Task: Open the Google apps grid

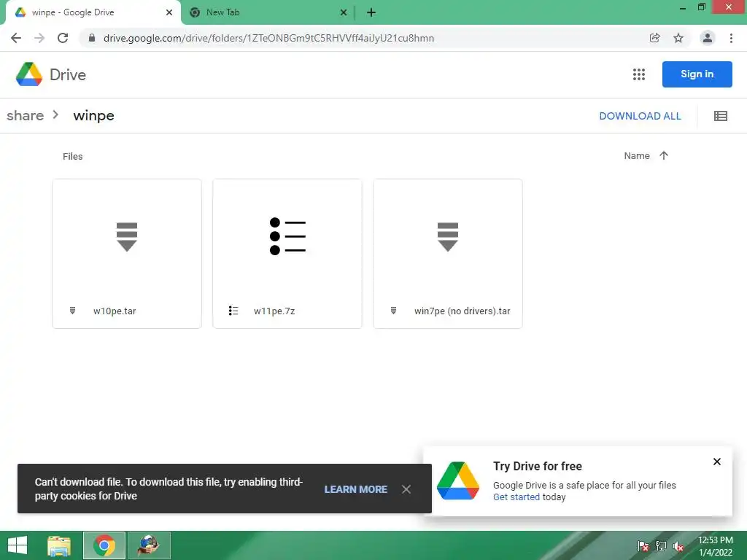Action: pos(639,74)
